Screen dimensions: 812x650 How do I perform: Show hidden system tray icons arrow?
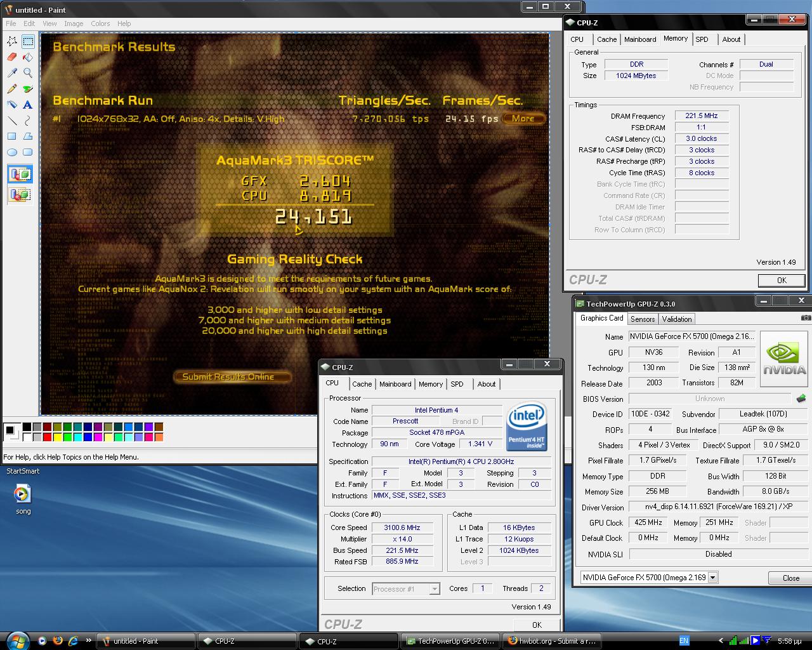(721, 641)
